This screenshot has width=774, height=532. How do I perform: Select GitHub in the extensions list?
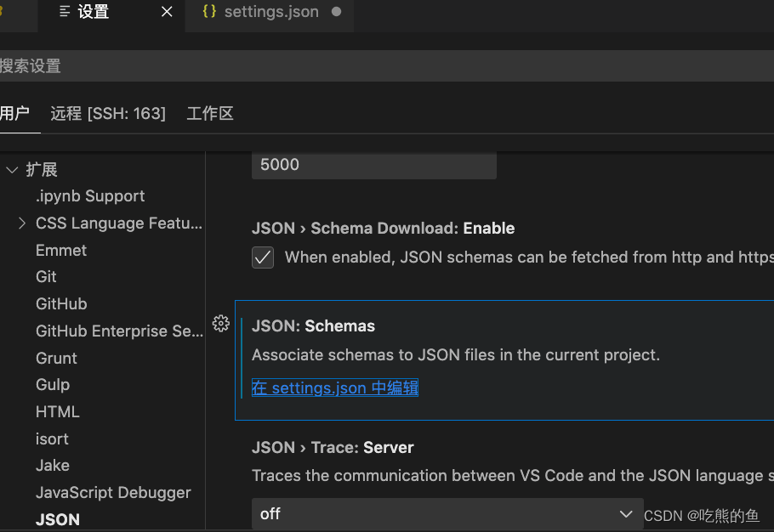coord(61,304)
